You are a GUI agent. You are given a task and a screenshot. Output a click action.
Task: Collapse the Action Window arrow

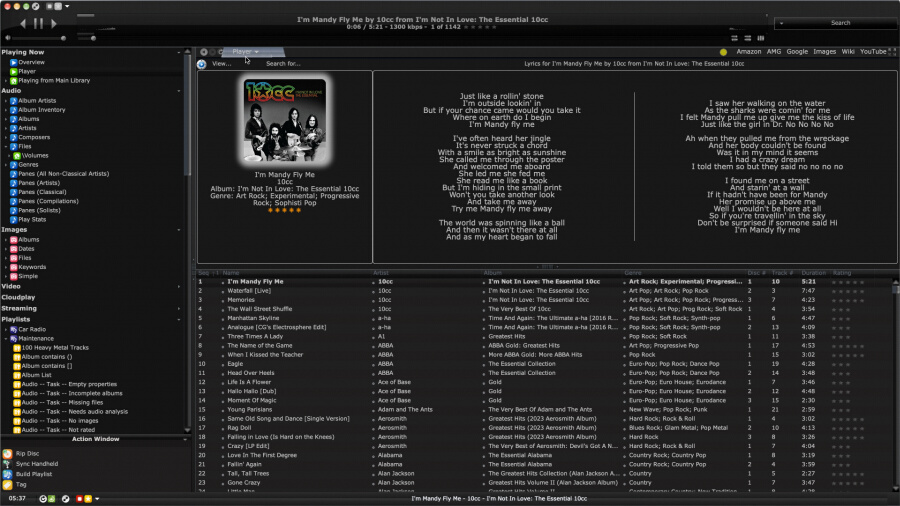pos(185,439)
